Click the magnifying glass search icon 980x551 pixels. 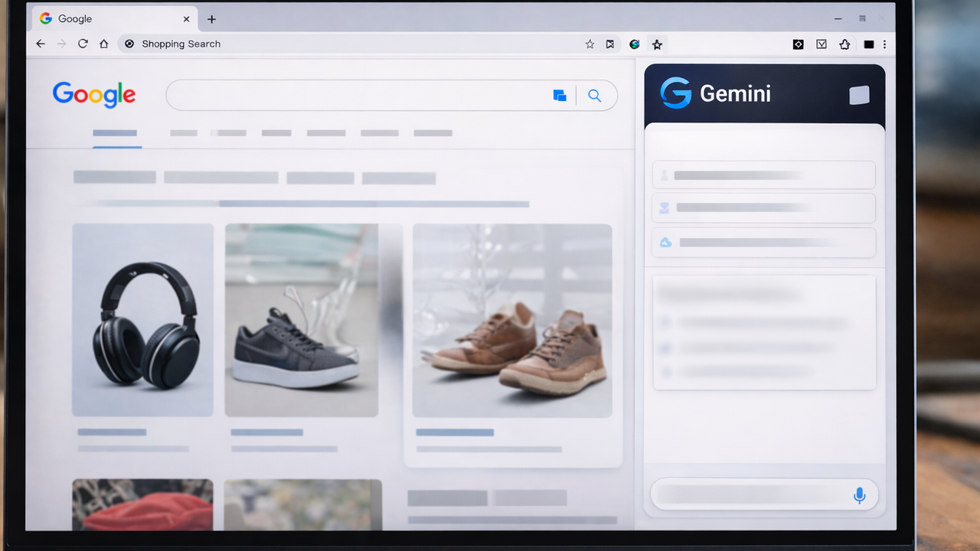tap(594, 96)
